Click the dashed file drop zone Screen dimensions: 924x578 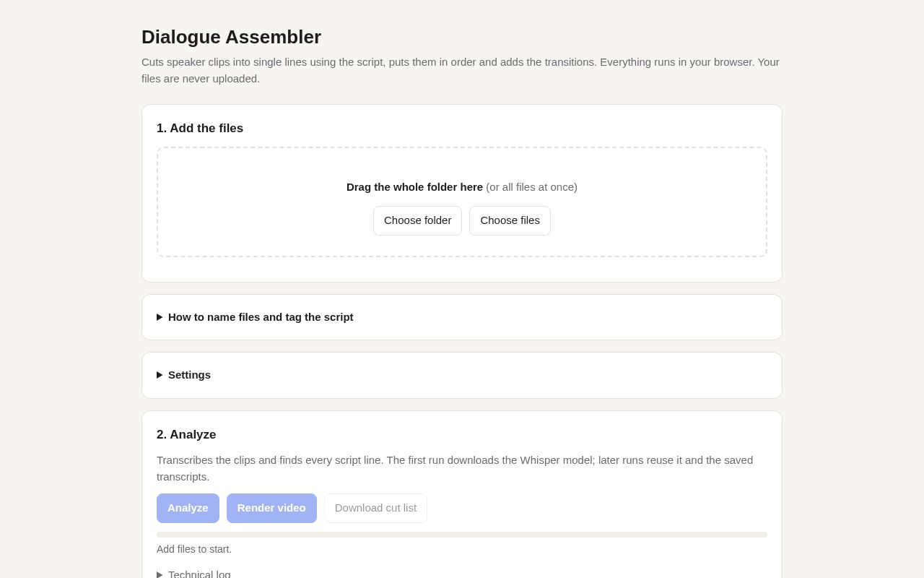462,202
